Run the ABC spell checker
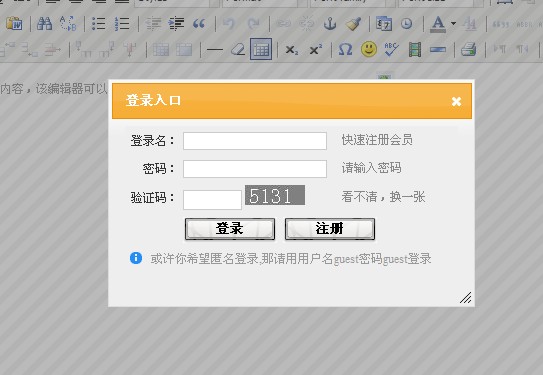This screenshot has width=543, height=375. coord(392,50)
